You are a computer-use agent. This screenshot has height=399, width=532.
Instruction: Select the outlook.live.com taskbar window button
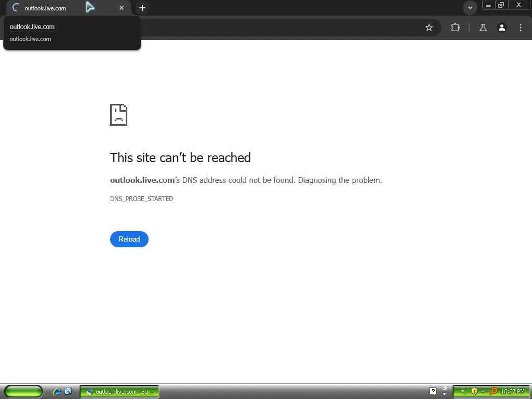[x=119, y=392]
